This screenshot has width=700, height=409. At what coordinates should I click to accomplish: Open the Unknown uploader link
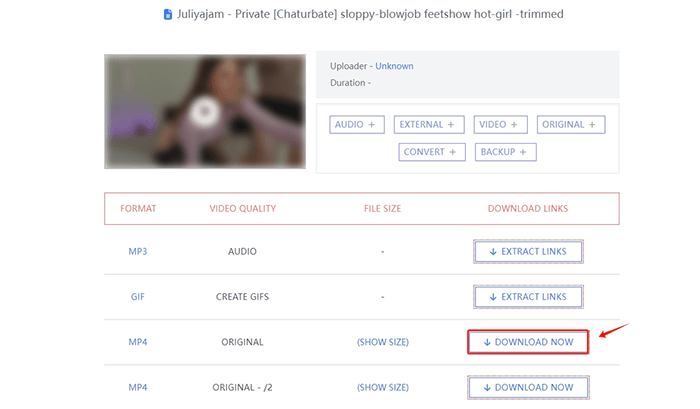coord(394,66)
